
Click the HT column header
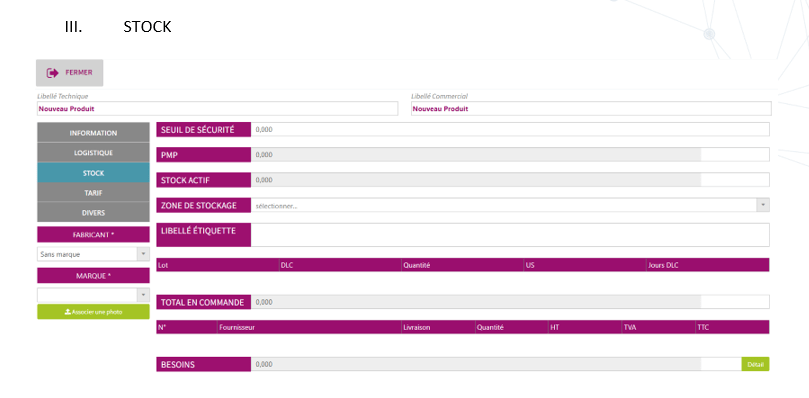[x=585, y=327]
